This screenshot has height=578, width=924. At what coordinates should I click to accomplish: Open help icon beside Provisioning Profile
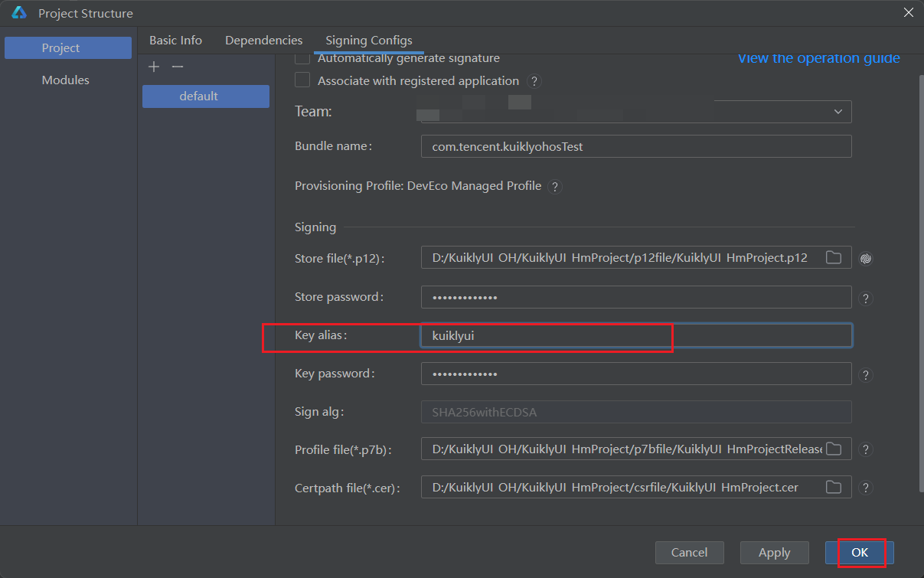tap(555, 186)
